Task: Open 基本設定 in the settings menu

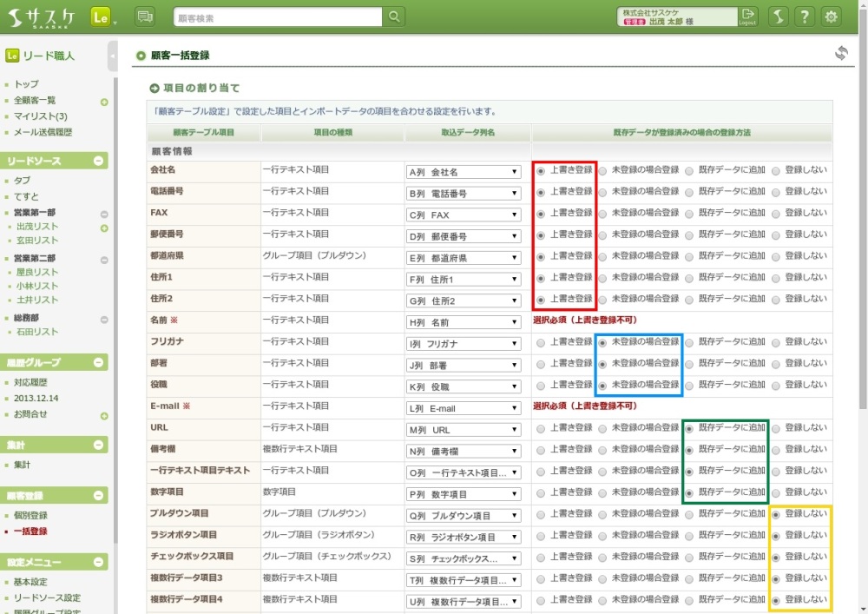Action: point(30,582)
